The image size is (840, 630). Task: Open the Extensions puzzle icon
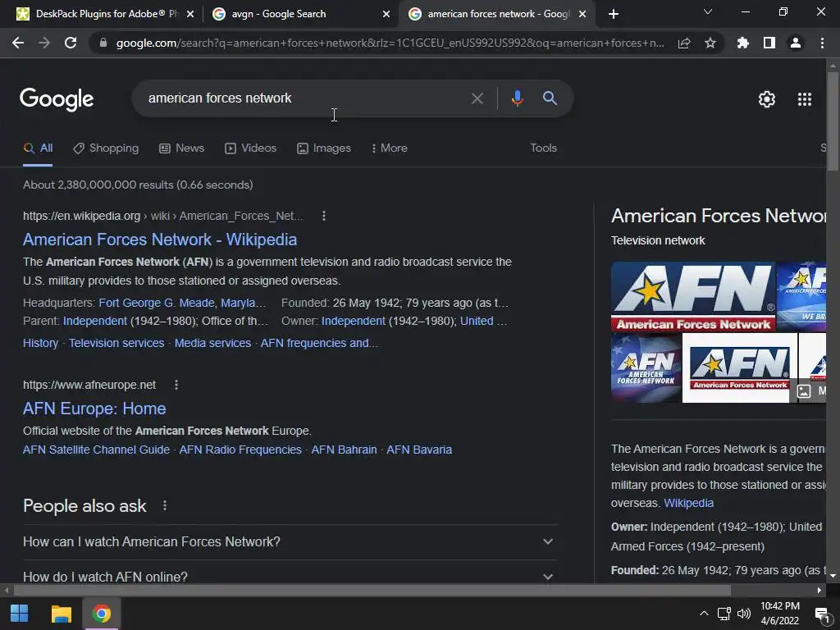[x=743, y=43]
